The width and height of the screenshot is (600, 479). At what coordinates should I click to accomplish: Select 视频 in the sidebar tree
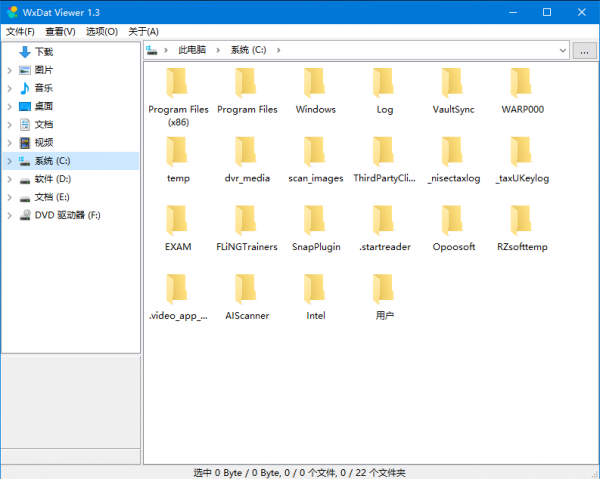point(44,143)
